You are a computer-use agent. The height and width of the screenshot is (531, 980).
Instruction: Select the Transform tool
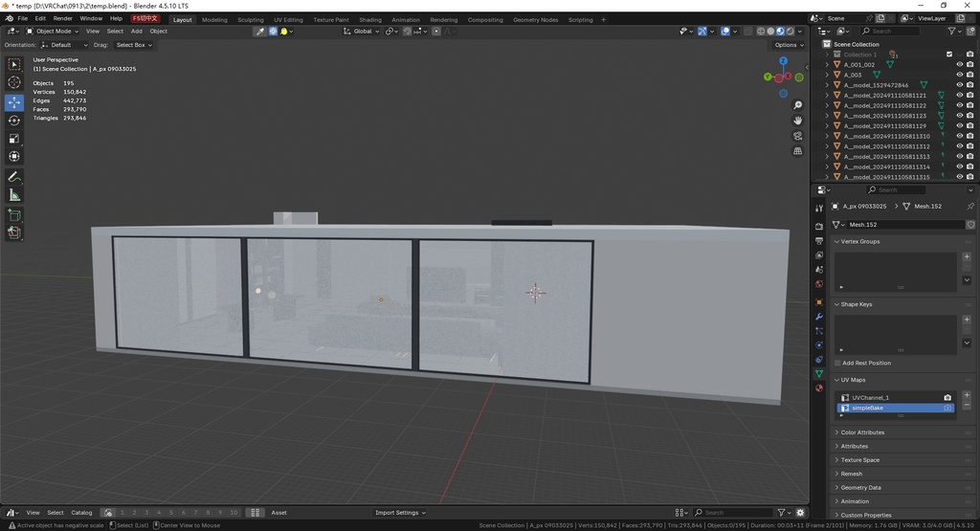13,157
